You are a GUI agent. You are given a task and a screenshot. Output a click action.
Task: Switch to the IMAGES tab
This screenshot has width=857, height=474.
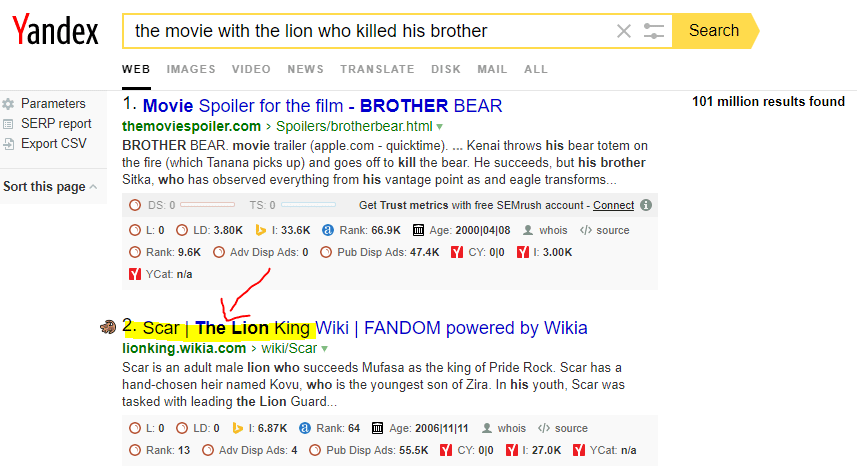[x=191, y=69]
